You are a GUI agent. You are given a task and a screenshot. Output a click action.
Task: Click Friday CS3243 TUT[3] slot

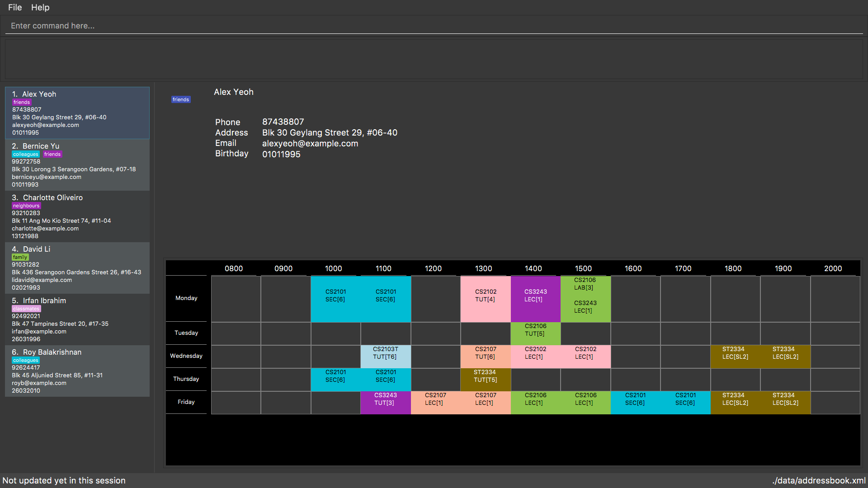tap(386, 403)
